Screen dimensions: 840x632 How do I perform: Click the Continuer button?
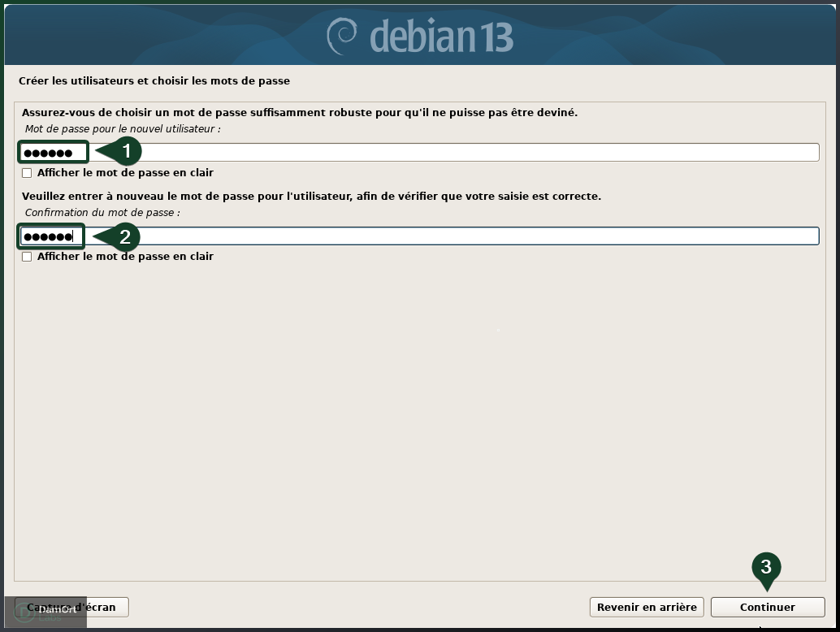tap(767, 607)
